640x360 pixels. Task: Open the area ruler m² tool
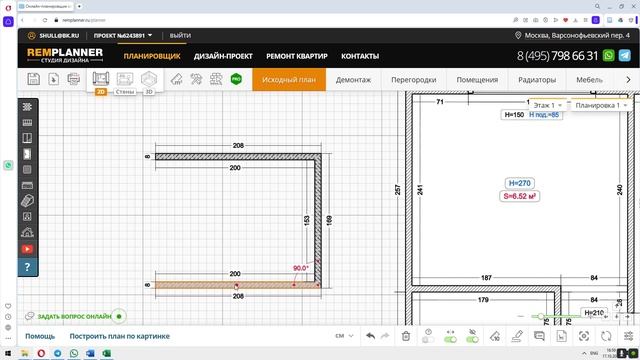pyautogui.click(x=176, y=79)
